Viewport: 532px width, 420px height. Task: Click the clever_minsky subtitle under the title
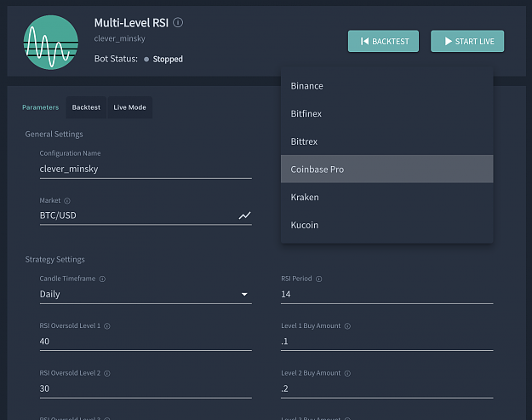point(119,38)
